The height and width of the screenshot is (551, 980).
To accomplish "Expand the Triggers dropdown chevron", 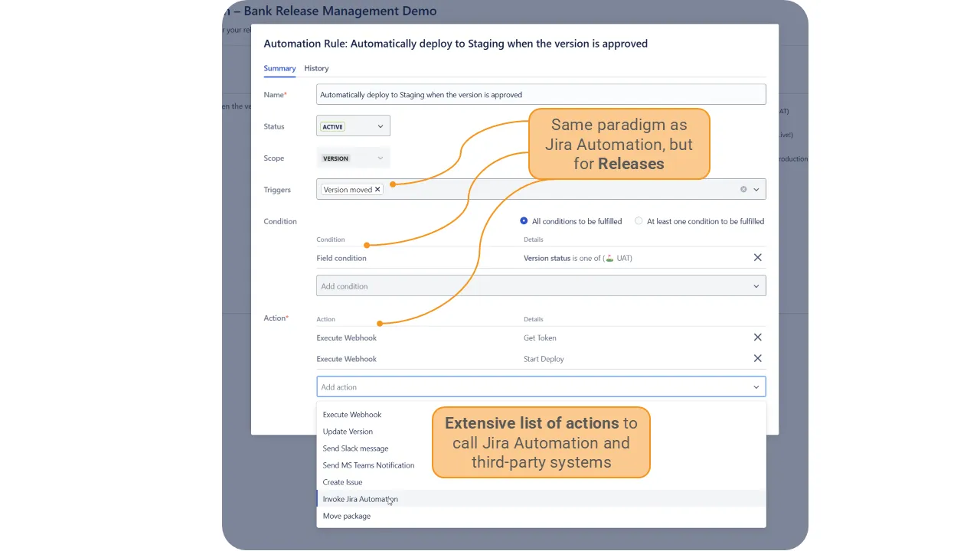I will point(756,189).
